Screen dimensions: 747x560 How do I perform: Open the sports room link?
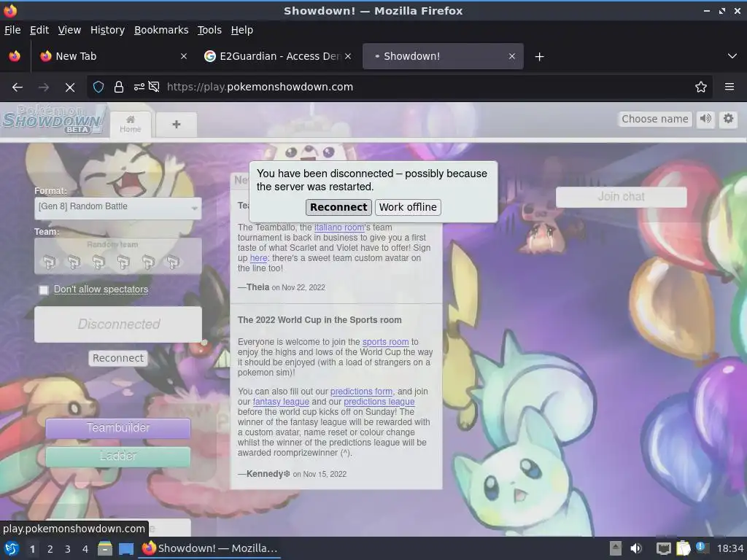click(x=385, y=342)
